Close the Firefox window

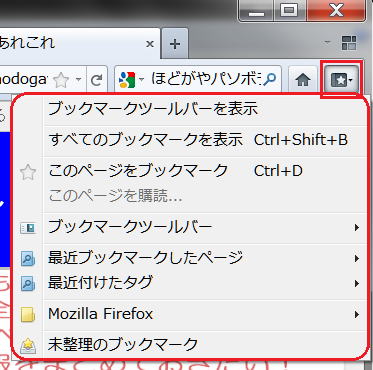[335, 11]
